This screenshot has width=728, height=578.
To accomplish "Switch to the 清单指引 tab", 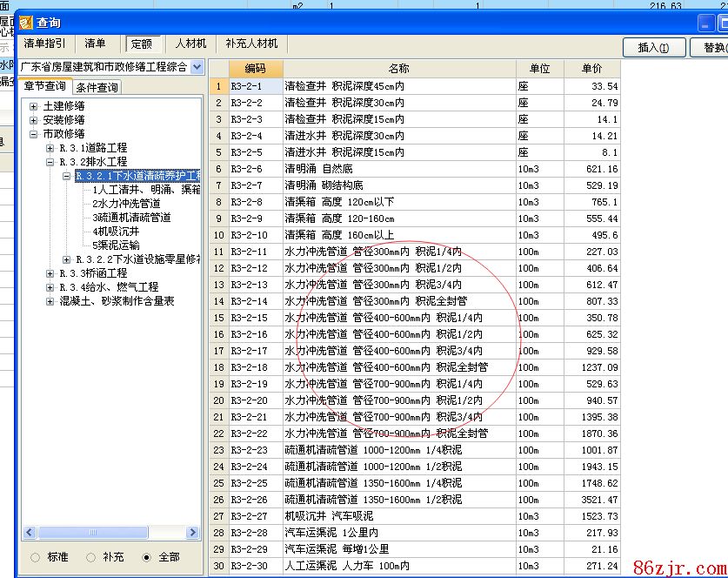I will point(44,44).
